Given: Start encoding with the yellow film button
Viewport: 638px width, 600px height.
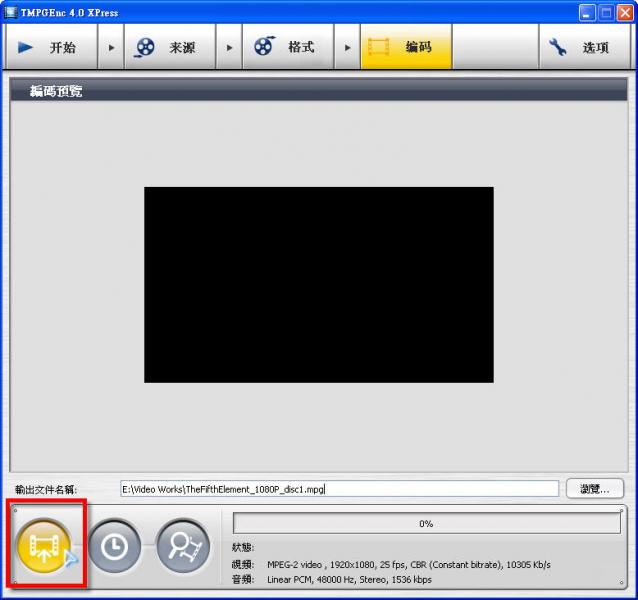Looking at the screenshot, I should (x=45, y=546).
